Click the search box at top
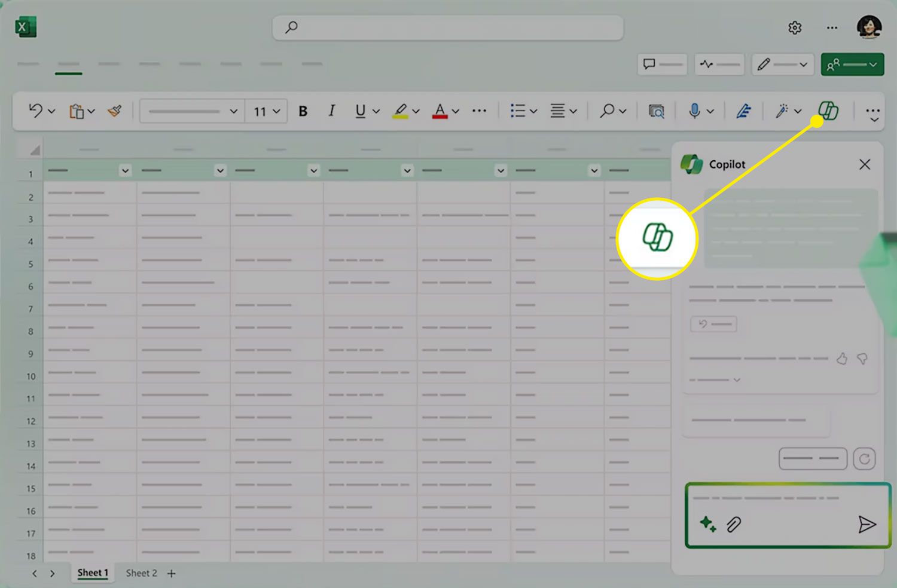The width and height of the screenshot is (897, 588). 448,27
